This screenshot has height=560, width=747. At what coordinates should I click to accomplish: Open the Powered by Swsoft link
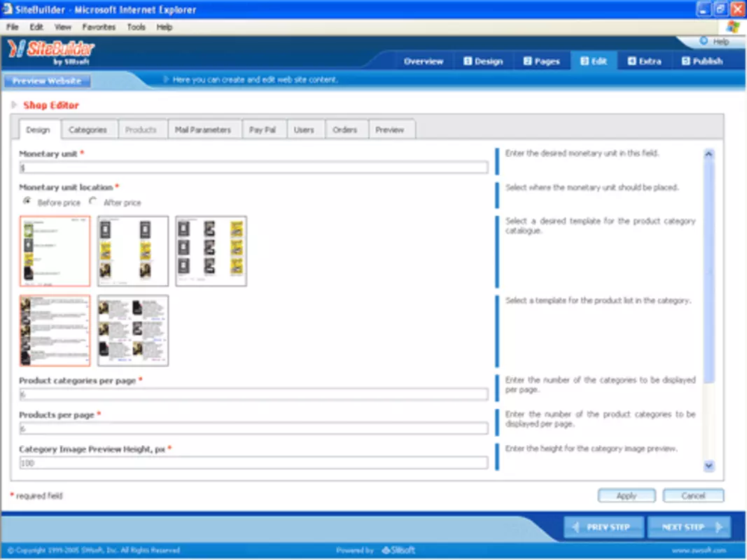point(376,550)
